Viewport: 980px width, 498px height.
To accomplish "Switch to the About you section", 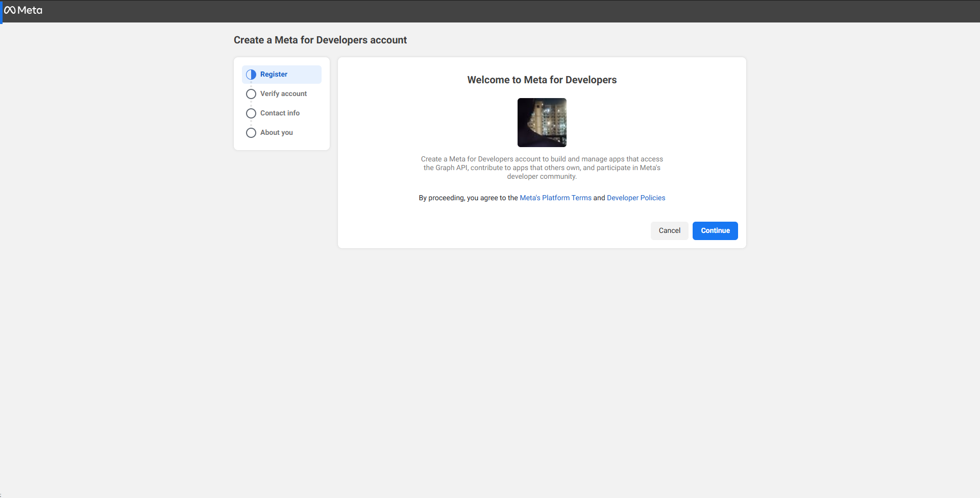I will tap(276, 132).
